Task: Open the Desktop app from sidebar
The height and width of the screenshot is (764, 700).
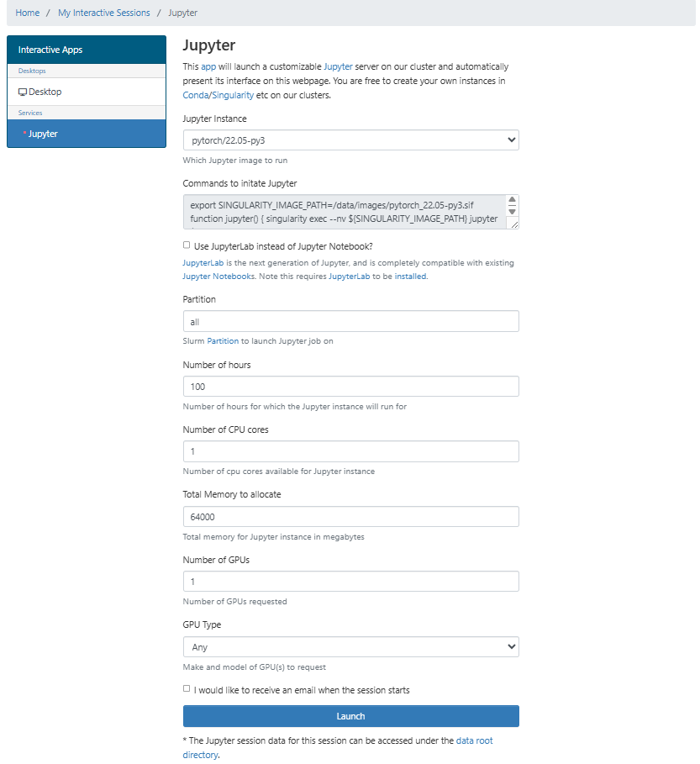Action: click(45, 92)
